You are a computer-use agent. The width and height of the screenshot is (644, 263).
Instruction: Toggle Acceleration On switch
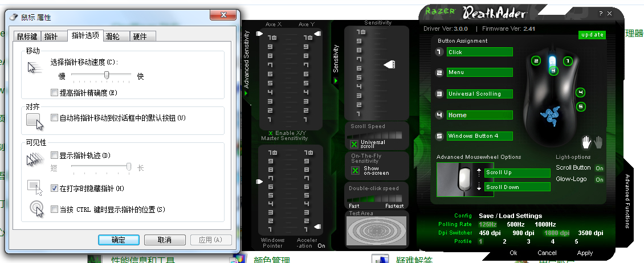321,246
